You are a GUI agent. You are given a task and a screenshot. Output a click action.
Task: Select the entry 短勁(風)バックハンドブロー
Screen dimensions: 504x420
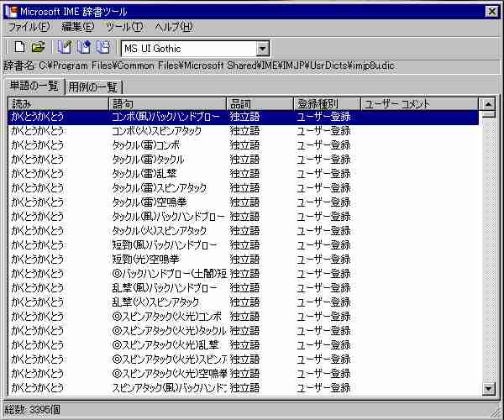click(x=244, y=245)
